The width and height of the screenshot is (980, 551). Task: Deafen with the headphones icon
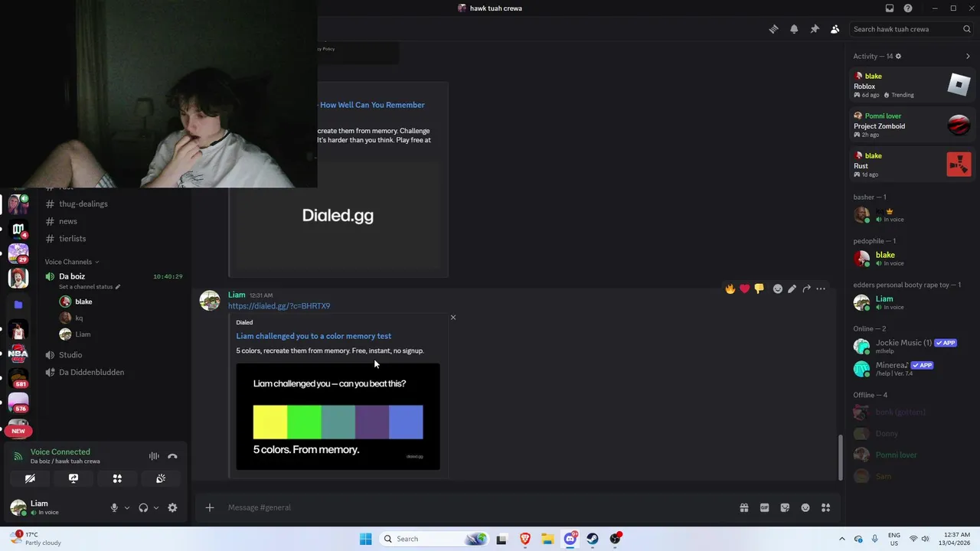[x=143, y=507]
